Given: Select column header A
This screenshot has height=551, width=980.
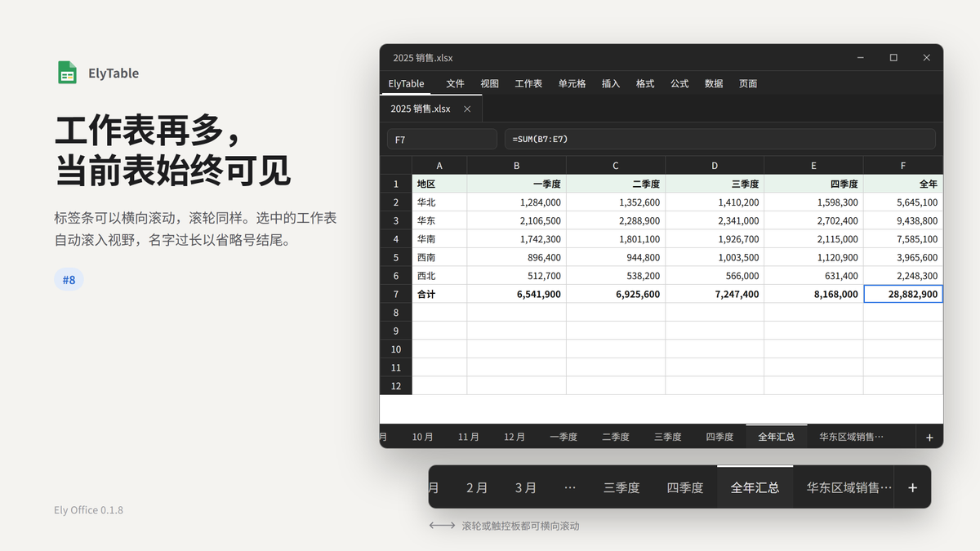Looking at the screenshot, I should click(x=439, y=166).
